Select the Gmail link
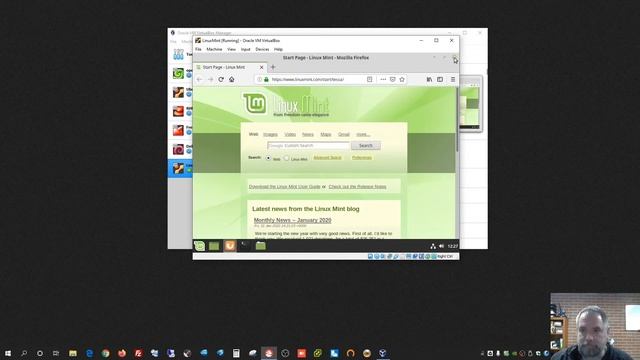Screen dimensions: 640x360 coord(344,134)
